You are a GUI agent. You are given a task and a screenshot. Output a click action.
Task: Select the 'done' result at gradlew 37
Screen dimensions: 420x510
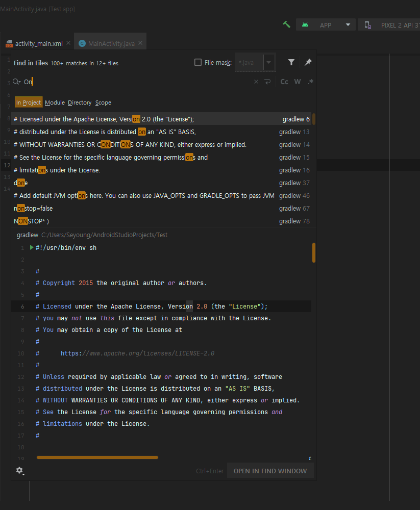(161, 183)
